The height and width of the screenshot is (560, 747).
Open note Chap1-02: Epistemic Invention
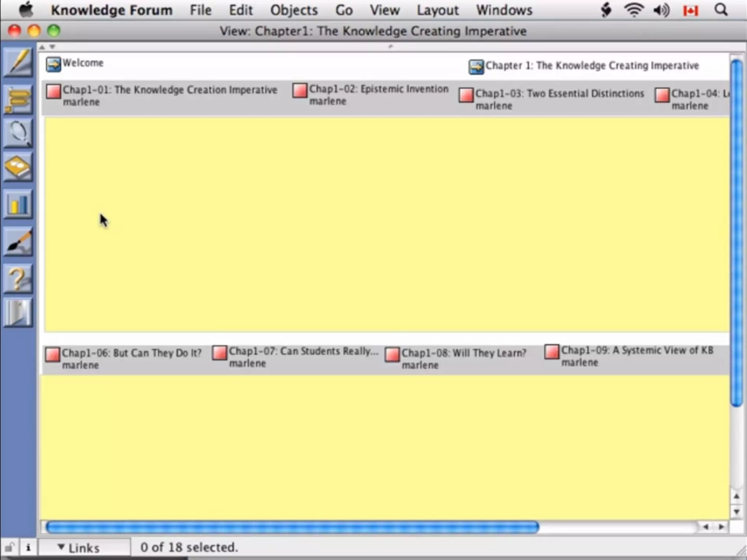tap(300, 90)
